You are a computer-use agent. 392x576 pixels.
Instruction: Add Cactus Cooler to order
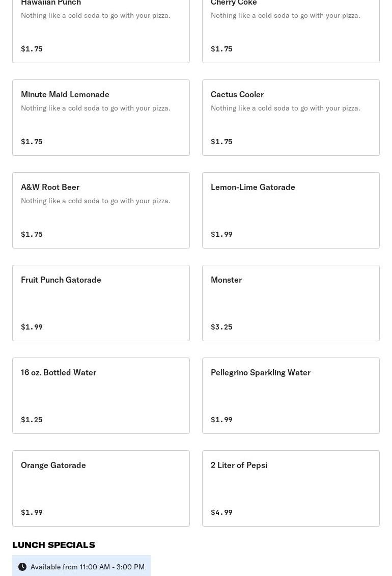pyautogui.click(x=291, y=118)
